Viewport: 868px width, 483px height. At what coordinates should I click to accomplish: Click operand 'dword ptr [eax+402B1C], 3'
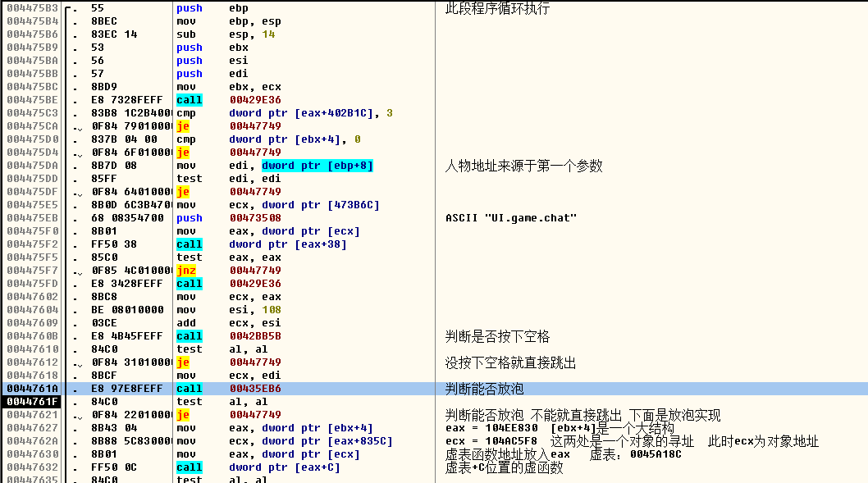pos(311,113)
